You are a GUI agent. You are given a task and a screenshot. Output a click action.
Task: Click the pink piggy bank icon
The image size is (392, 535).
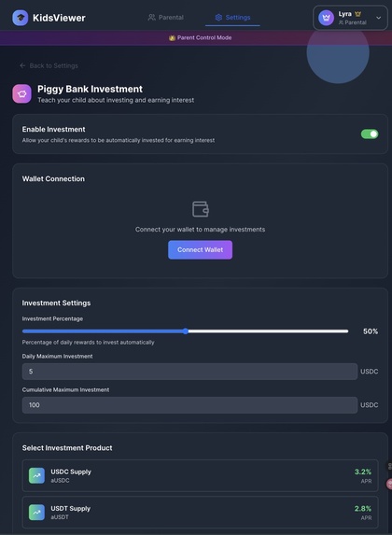pos(21,93)
